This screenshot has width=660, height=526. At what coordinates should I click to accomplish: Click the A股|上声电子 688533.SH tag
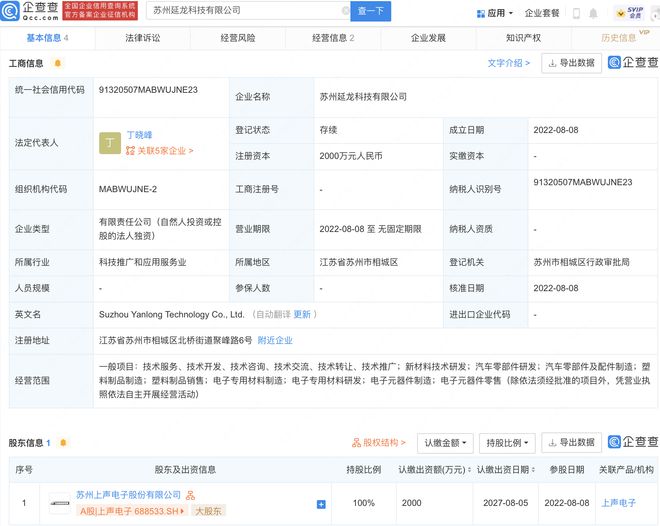tap(132, 511)
